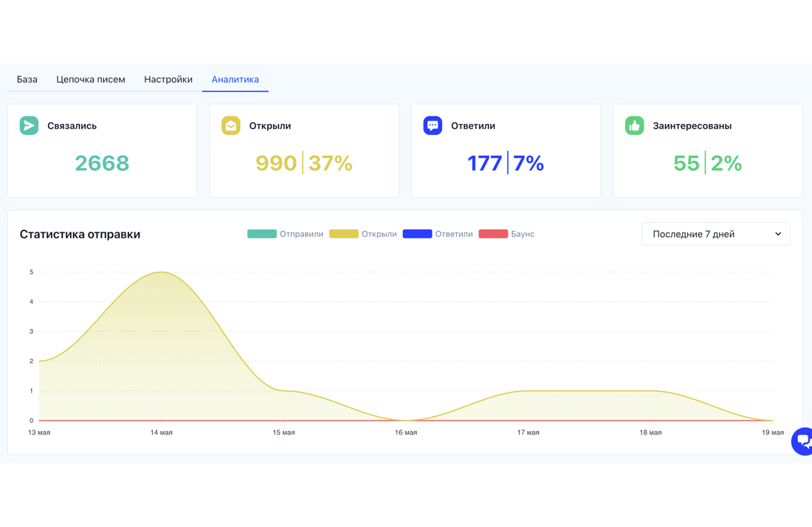The height and width of the screenshot is (527, 812).
Task: Open the blue chat widget bubble
Action: (802, 441)
